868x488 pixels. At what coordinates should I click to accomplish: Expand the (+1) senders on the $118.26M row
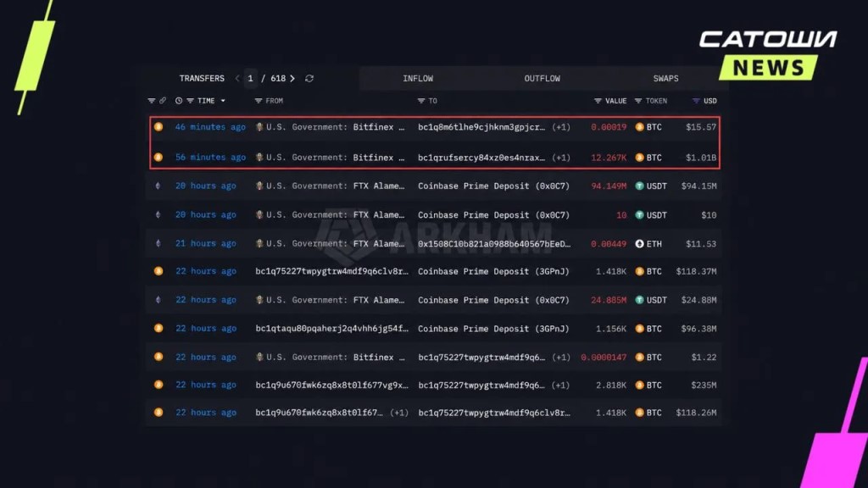tap(399, 413)
